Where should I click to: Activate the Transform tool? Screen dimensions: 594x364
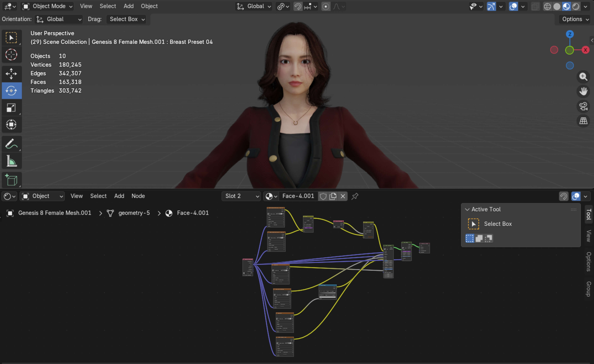[x=11, y=124]
